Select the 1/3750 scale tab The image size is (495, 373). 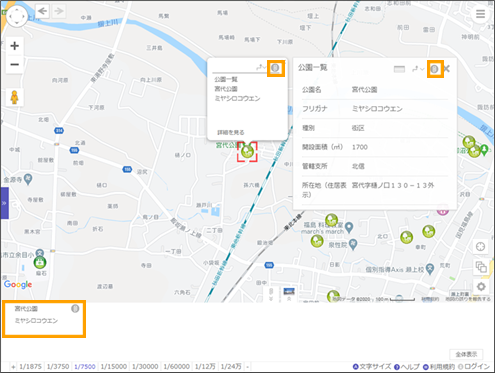coord(58,366)
